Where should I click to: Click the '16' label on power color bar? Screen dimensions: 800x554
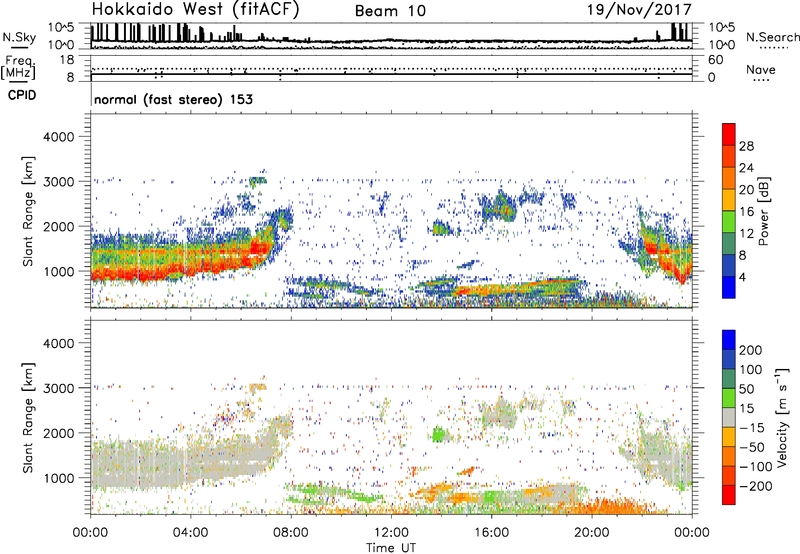[x=746, y=212]
